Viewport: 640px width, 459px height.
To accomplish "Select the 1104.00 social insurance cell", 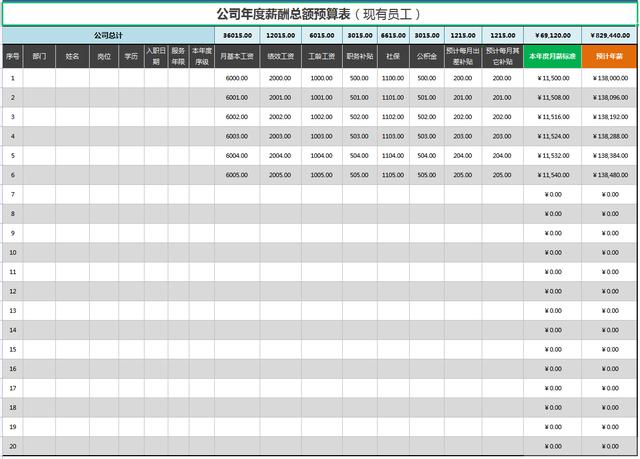I will [393, 155].
